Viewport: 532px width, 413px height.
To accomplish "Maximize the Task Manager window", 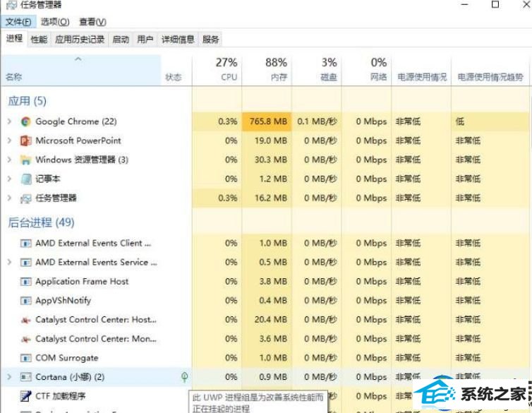I will point(495,4).
